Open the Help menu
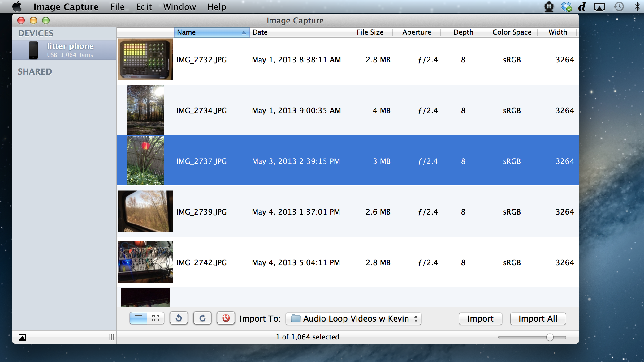Screen dimensions: 644x362 click(x=217, y=6)
